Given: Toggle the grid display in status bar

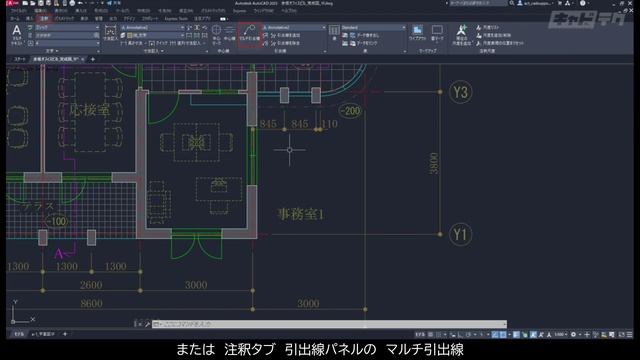Looking at the screenshot, I should (430, 334).
